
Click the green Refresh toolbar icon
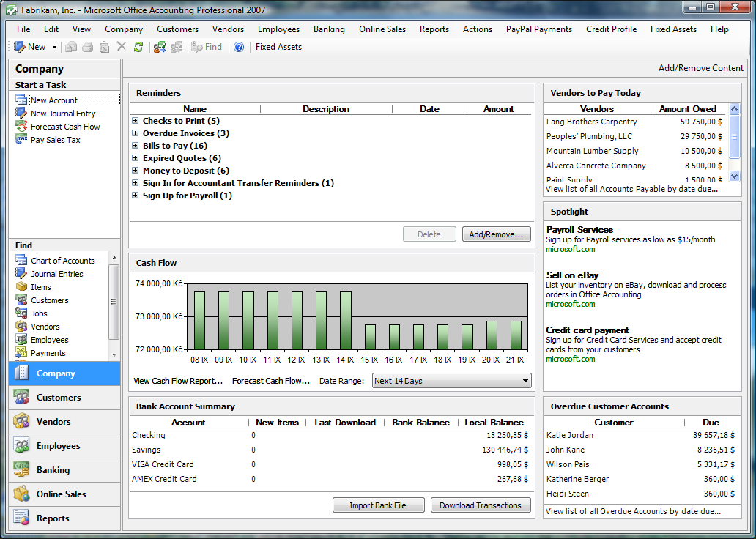click(x=138, y=47)
